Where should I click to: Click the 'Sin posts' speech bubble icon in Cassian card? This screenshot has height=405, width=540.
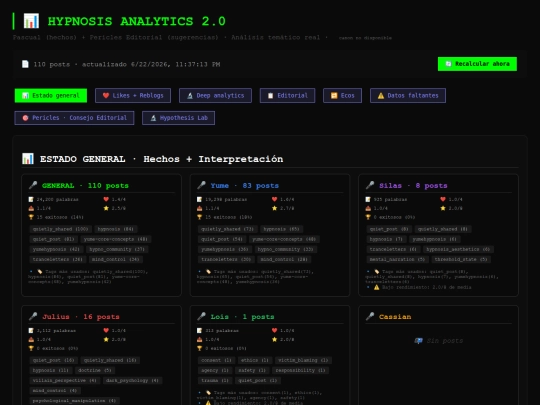coord(419,341)
